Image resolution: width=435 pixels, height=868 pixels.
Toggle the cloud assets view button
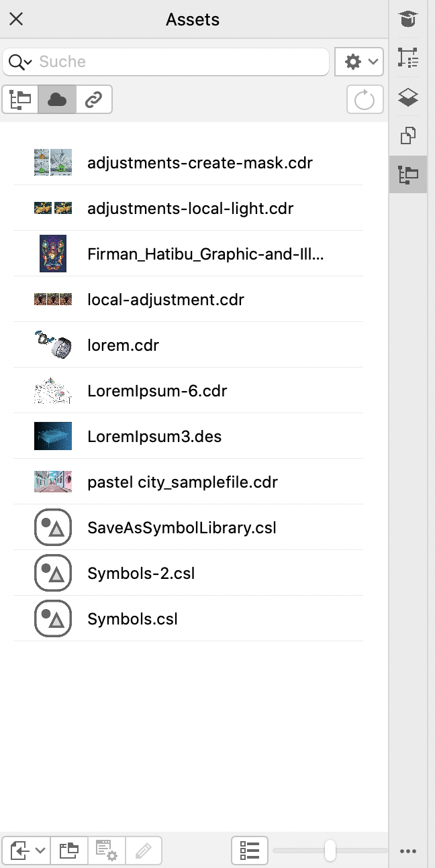pos(57,100)
